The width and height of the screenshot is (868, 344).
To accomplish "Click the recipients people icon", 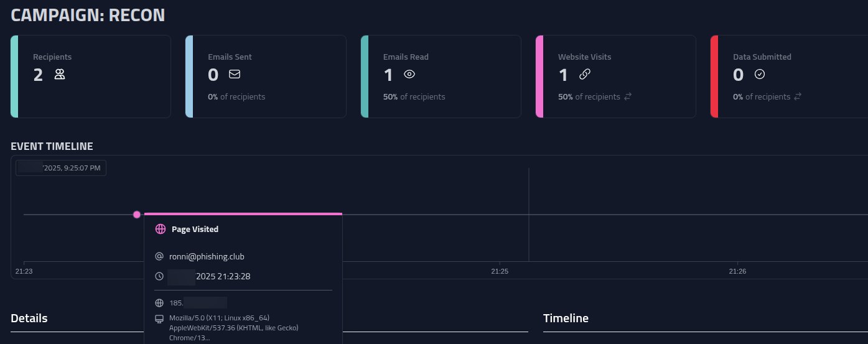I will 60,74.
